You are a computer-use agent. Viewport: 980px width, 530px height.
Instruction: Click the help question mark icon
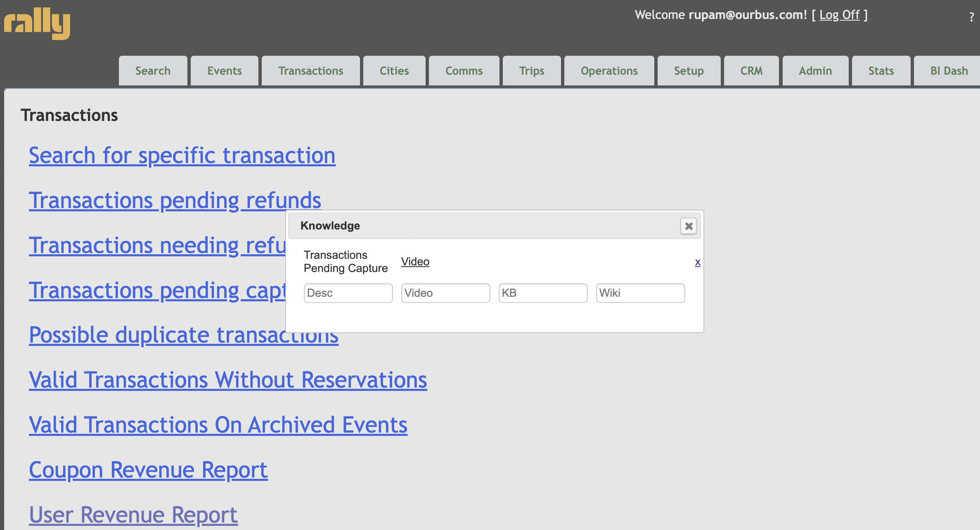pyautogui.click(x=971, y=17)
